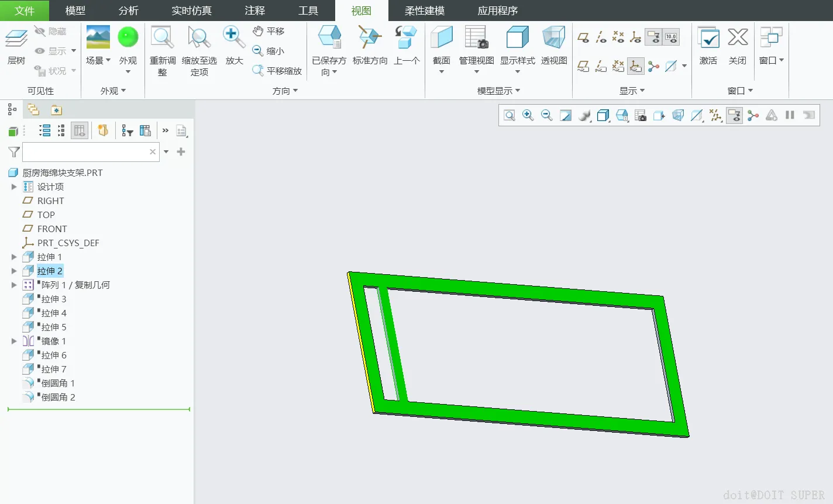
Task: Choose the 平移缩放 pan zoom tool
Action: pos(277,71)
